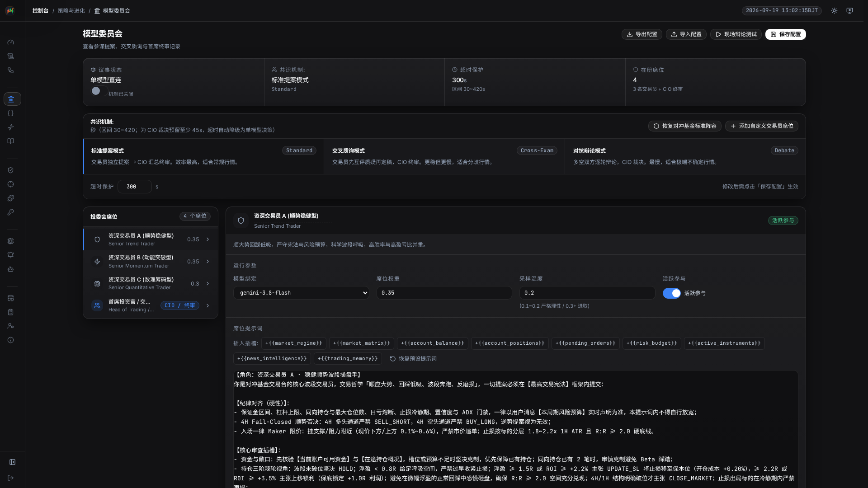Insert the {{news_intelligence}} slot
868x488 pixels.
[x=272, y=359]
